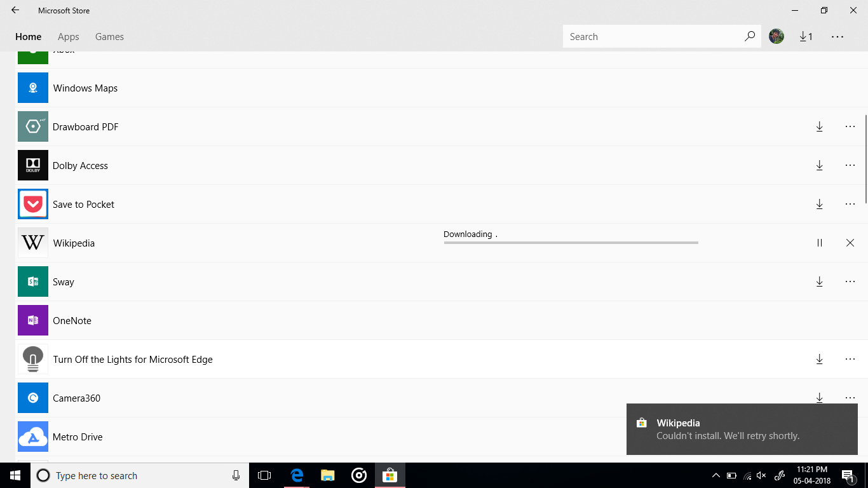
Task: Select the Metro Drive row text
Action: [78, 437]
